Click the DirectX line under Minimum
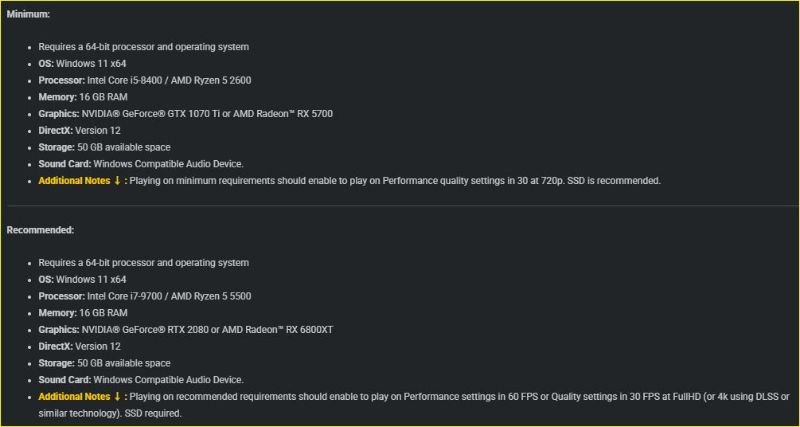Image resolution: width=800 pixels, height=427 pixels. point(80,131)
